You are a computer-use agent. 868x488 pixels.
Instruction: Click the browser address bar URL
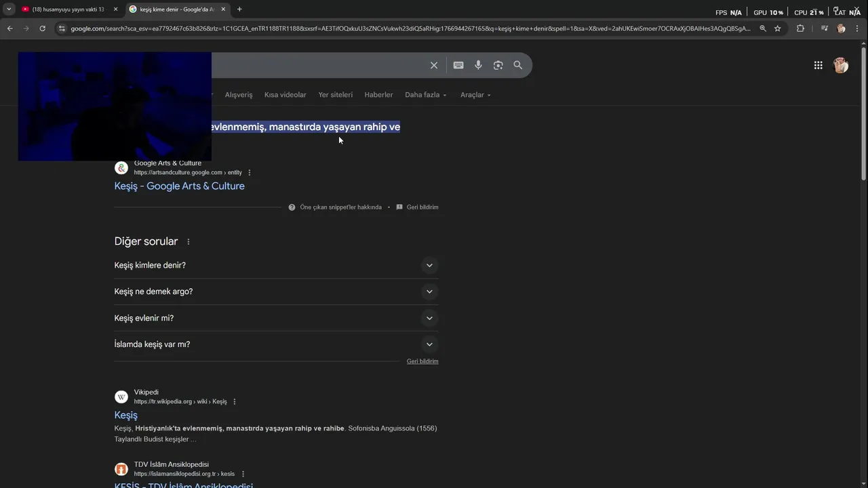click(x=410, y=28)
